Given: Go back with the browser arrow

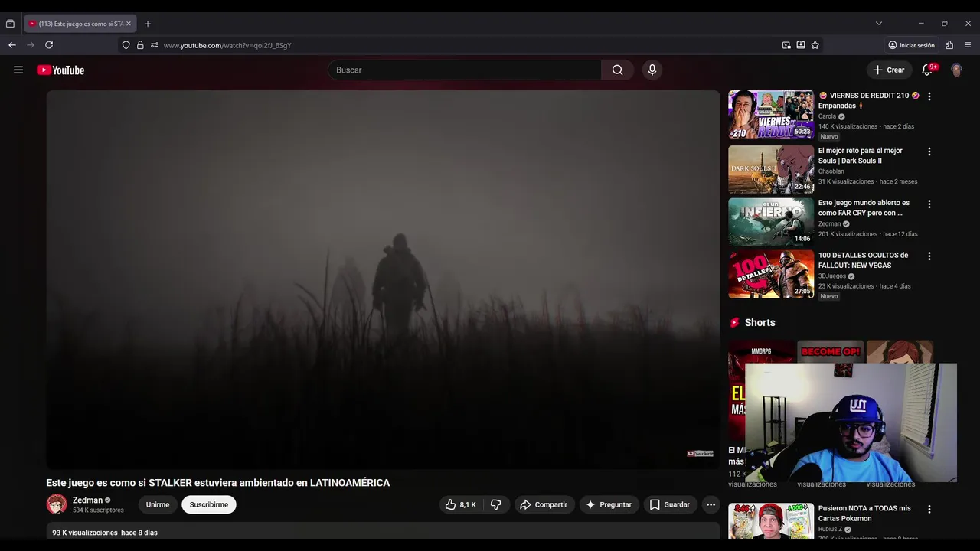Looking at the screenshot, I should click(x=12, y=45).
